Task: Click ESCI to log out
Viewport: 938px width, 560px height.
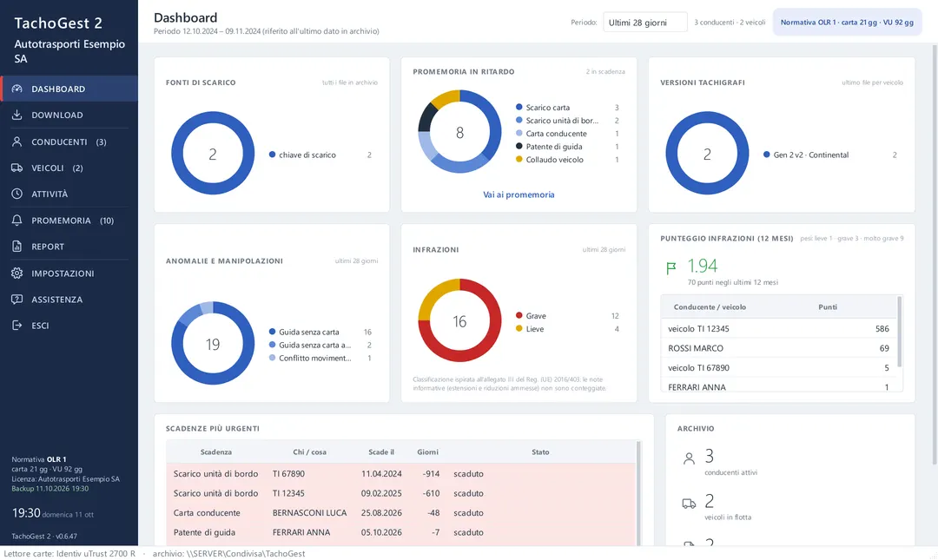Action: [x=40, y=326]
